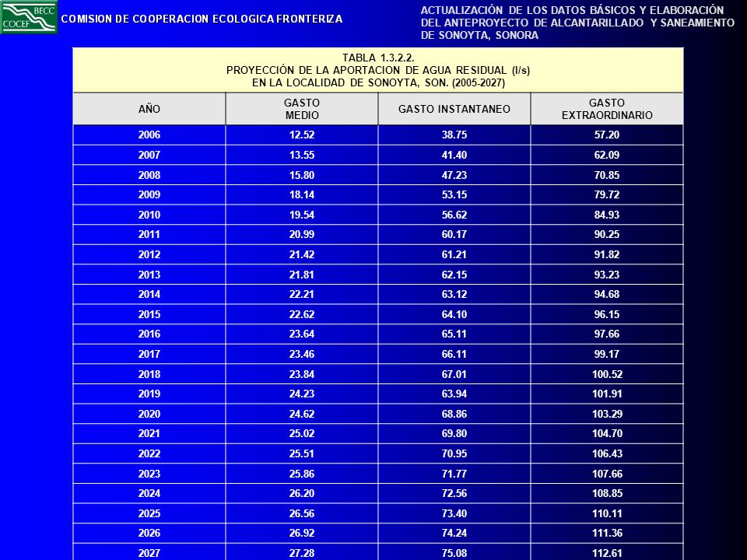
Task: Click the value 79.72
Action: (x=607, y=194)
